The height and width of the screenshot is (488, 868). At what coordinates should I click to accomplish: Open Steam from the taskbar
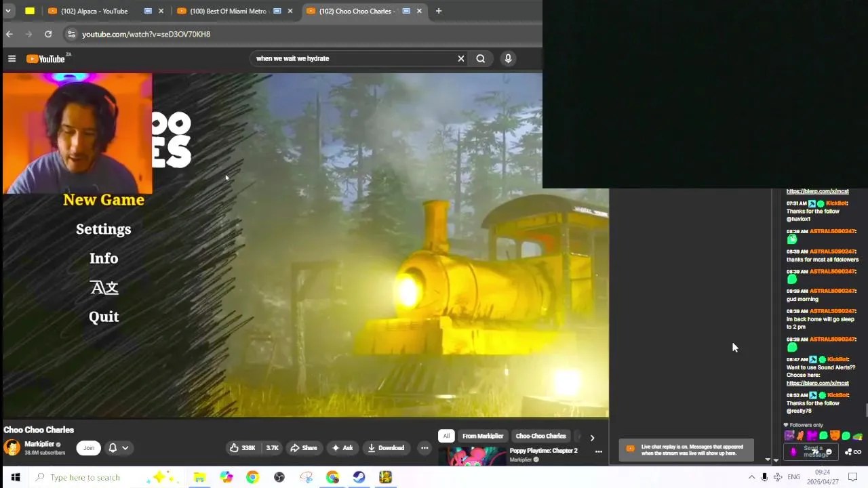coord(359,477)
